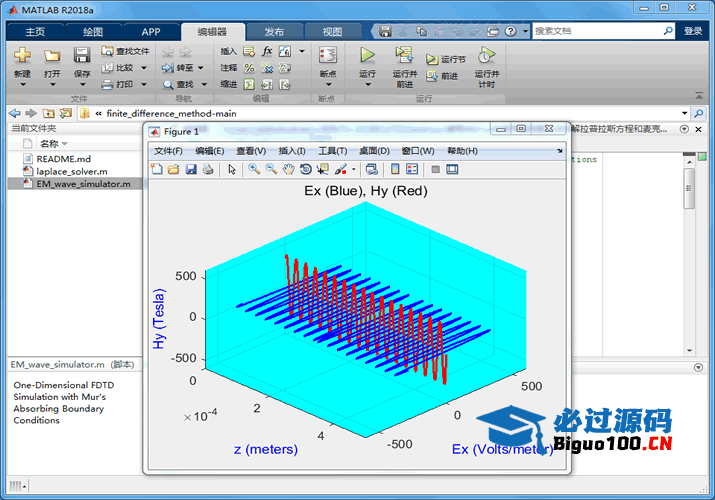Viewport: 715px width, 500px height.
Task: Expand the Run (运行) options arrow
Action: 368,84
